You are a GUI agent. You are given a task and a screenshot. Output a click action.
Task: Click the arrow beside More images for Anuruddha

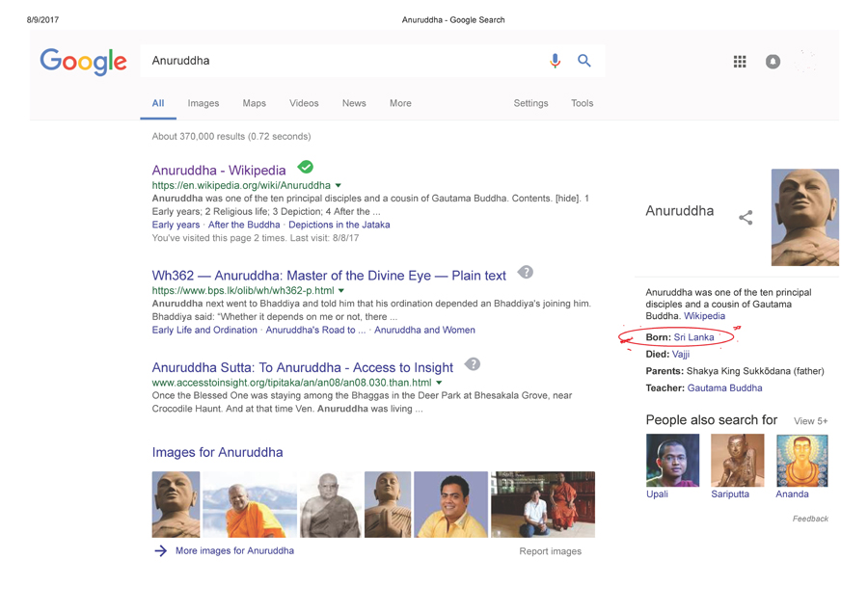160,550
